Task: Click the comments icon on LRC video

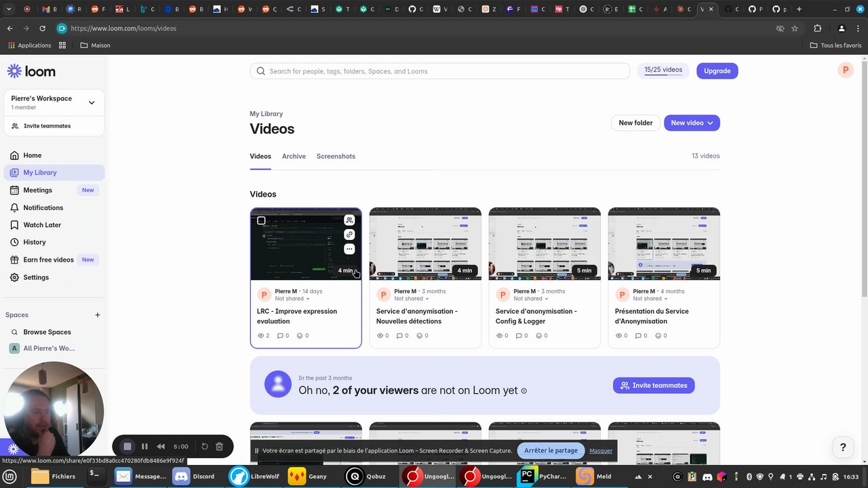Action: point(279,335)
